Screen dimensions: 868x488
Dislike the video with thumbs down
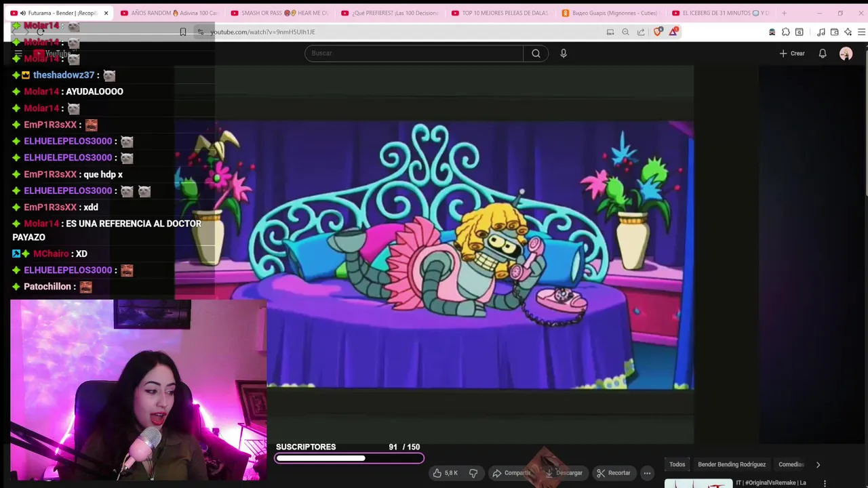(x=473, y=473)
